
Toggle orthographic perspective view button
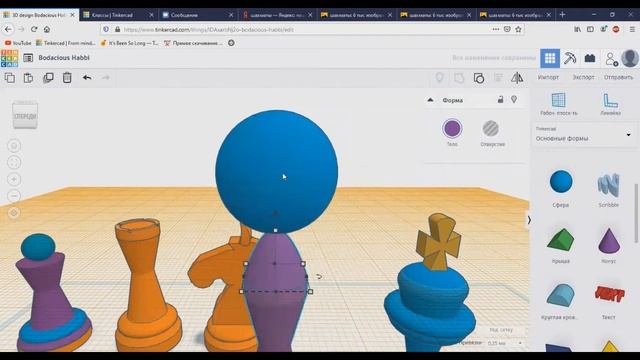pos(14,213)
